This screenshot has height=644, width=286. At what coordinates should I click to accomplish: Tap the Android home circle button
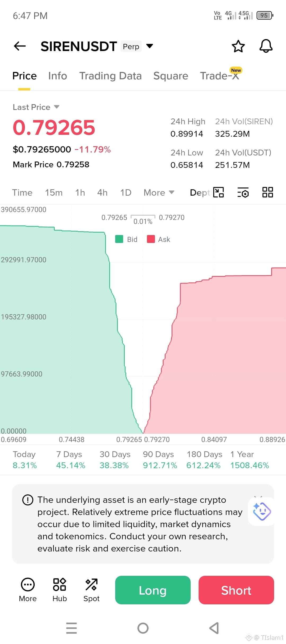point(143,628)
